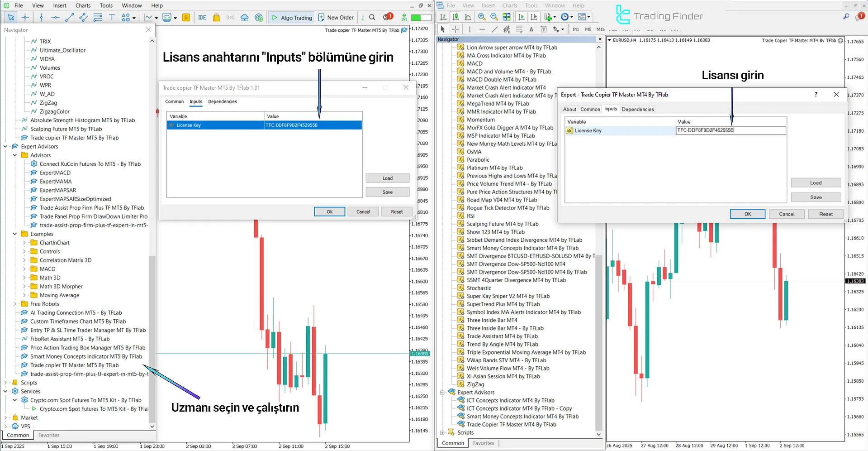Zoom out on the MT4 chart
Viewport: 868px width, 451px height.
click(494, 17)
